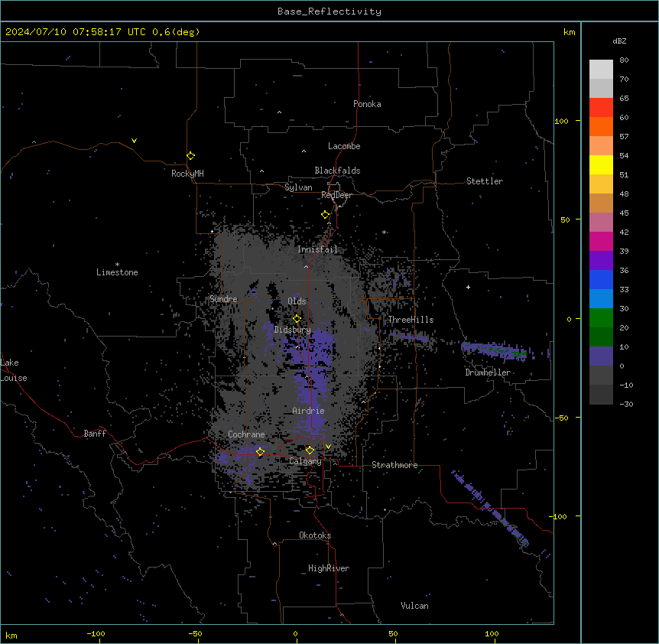The height and width of the screenshot is (644, 659).
Task: Click the ThreeHills label
Action: pyautogui.click(x=411, y=320)
